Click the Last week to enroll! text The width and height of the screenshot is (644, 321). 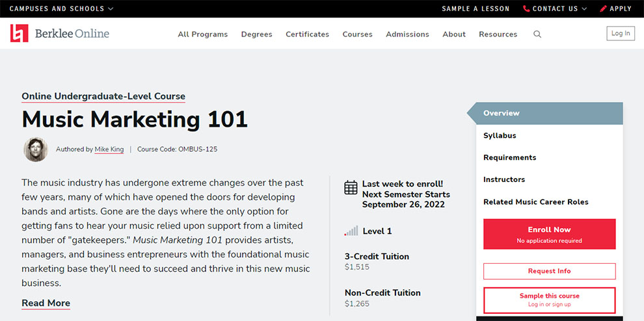coord(403,185)
